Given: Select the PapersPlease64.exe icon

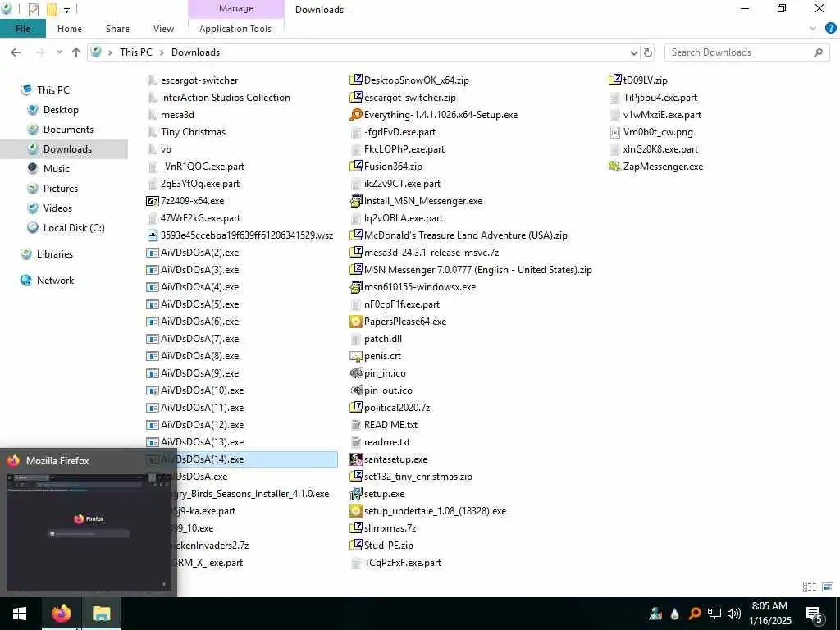Looking at the screenshot, I should coord(356,322).
